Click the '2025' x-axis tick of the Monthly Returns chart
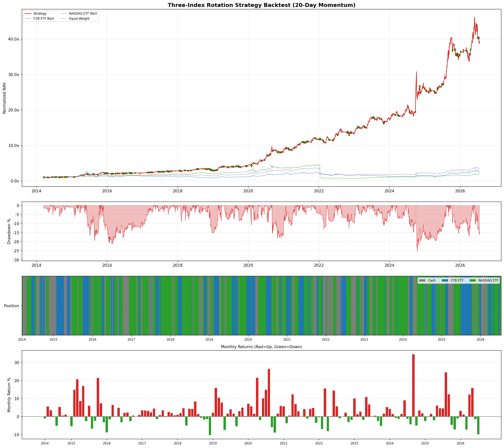The image size is (504, 448). point(425,443)
